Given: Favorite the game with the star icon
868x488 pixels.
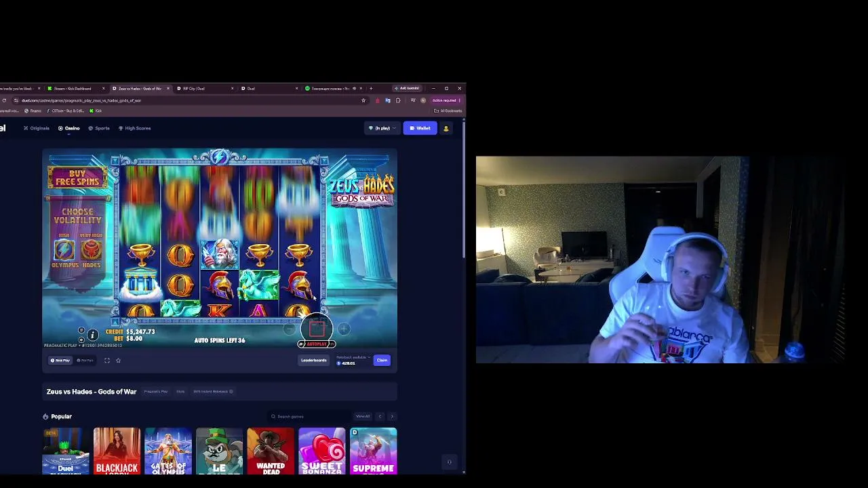Looking at the screenshot, I should [118, 361].
